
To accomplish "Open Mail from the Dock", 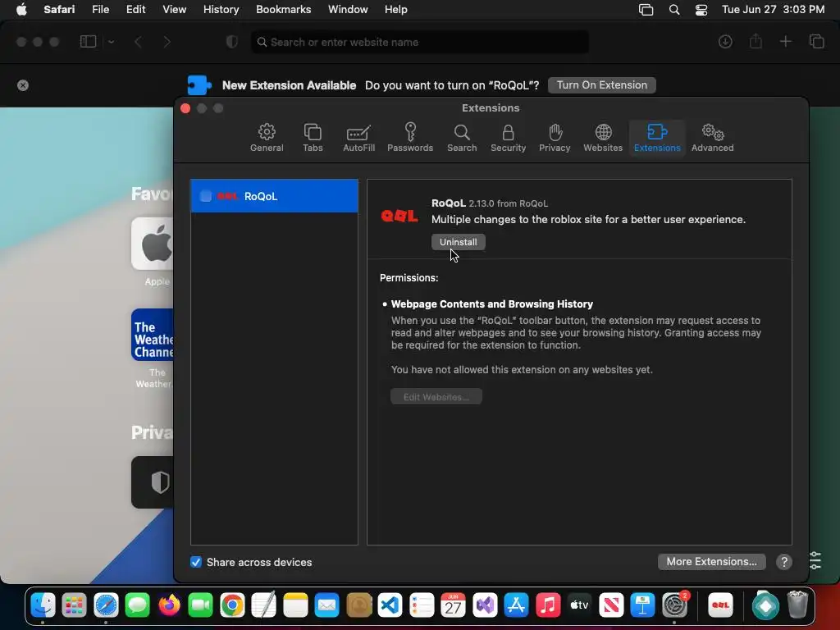I will tap(326, 605).
